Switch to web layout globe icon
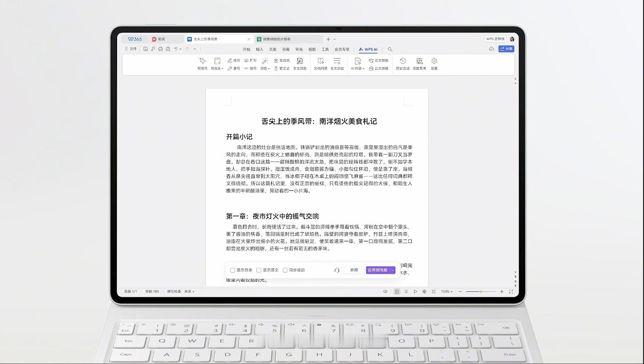 coord(424,292)
